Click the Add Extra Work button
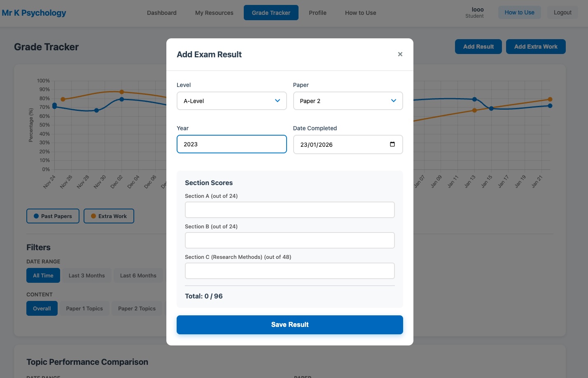 click(x=536, y=47)
